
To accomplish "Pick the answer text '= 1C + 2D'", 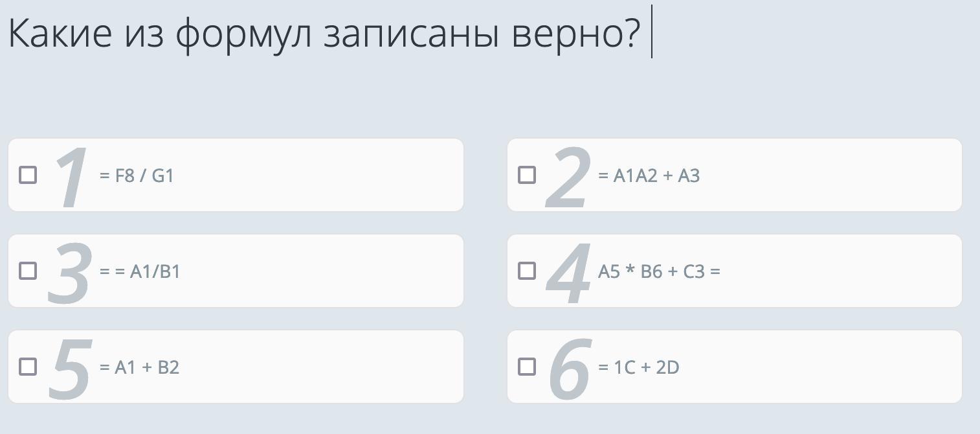I will click(x=639, y=367).
